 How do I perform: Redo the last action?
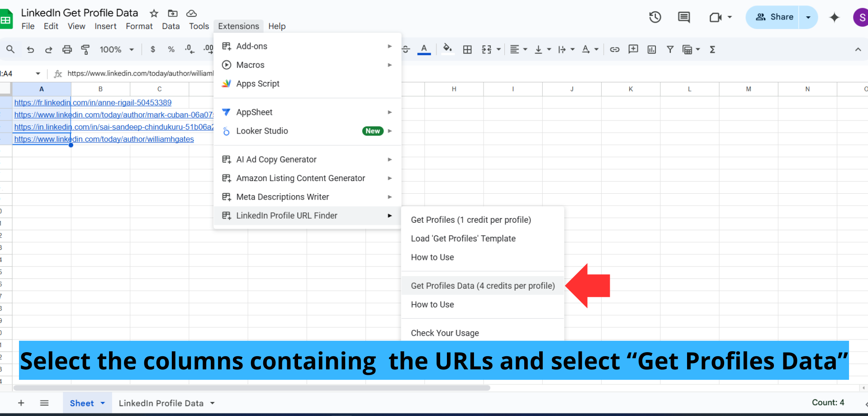(48, 49)
